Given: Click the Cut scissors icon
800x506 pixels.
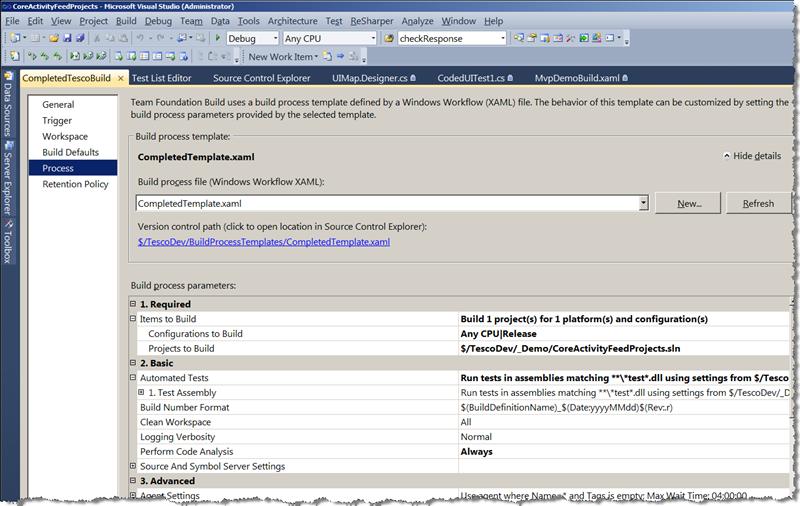Looking at the screenshot, I should [x=96, y=38].
